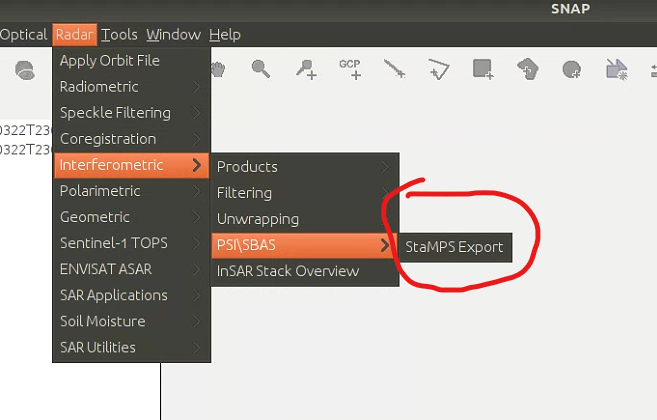Screen dimensions: 657x420
Task: Select the GCP placing tool
Action: tap(350, 69)
